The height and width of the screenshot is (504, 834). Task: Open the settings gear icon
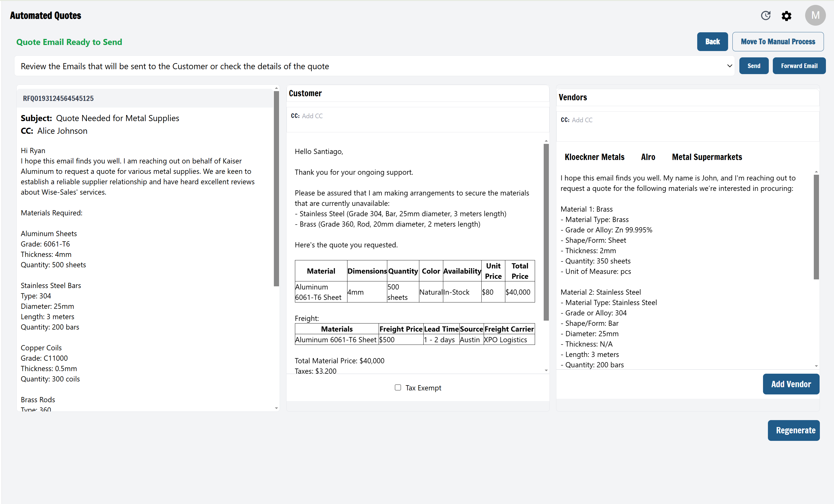[787, 16]
